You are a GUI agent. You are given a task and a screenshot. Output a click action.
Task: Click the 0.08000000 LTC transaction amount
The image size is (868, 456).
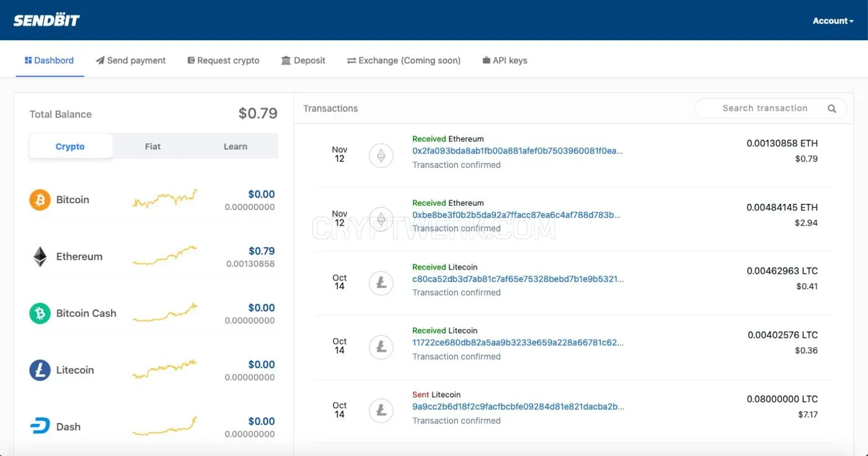coord(782,399)
